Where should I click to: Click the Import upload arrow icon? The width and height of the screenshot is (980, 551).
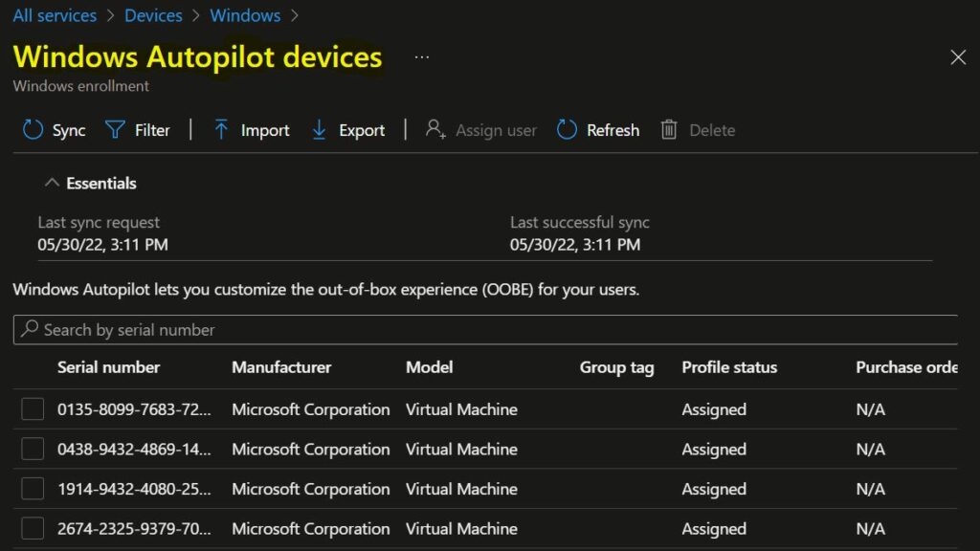(x=221, y=129)
